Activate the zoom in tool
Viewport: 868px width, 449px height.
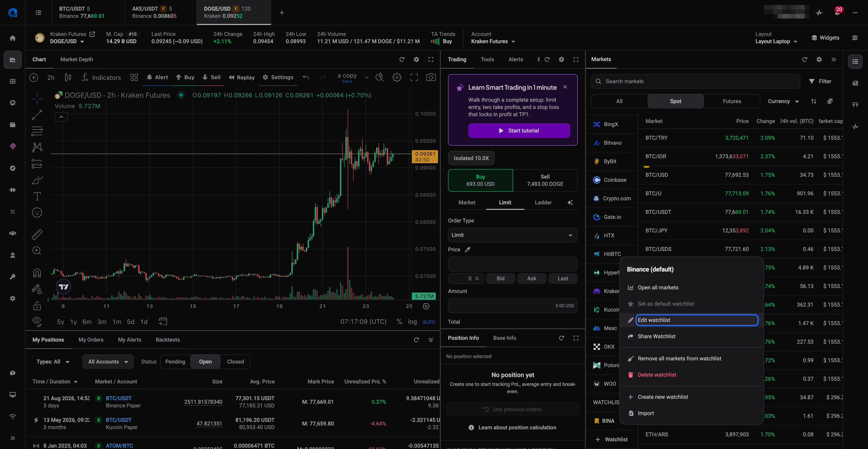pos(37,250)
